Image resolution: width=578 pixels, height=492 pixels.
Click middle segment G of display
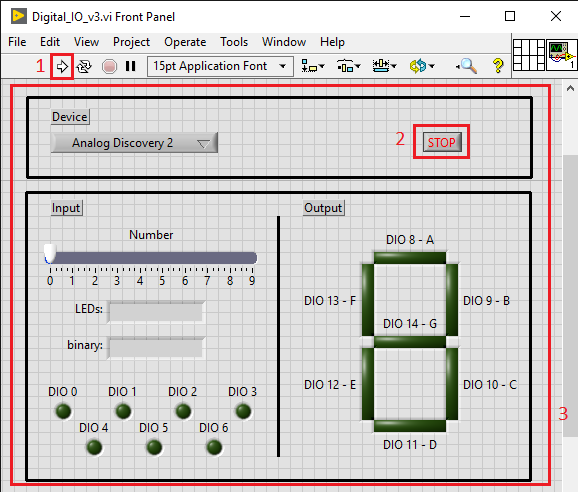[410, 342]
